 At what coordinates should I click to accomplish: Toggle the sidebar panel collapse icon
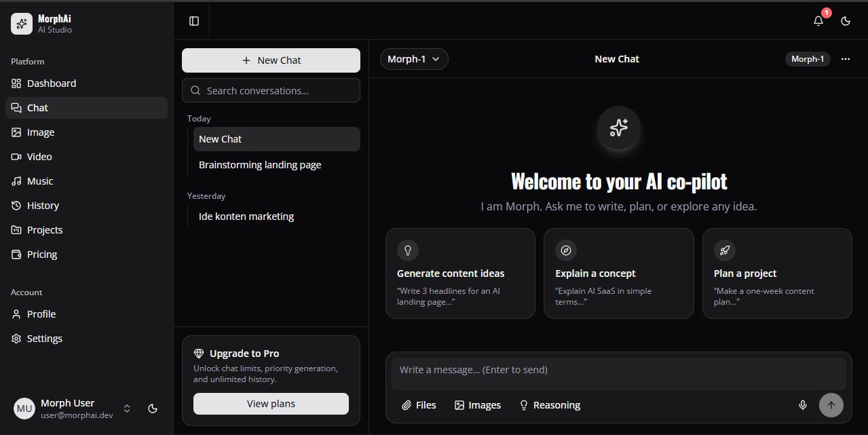[x=194, y=21]
